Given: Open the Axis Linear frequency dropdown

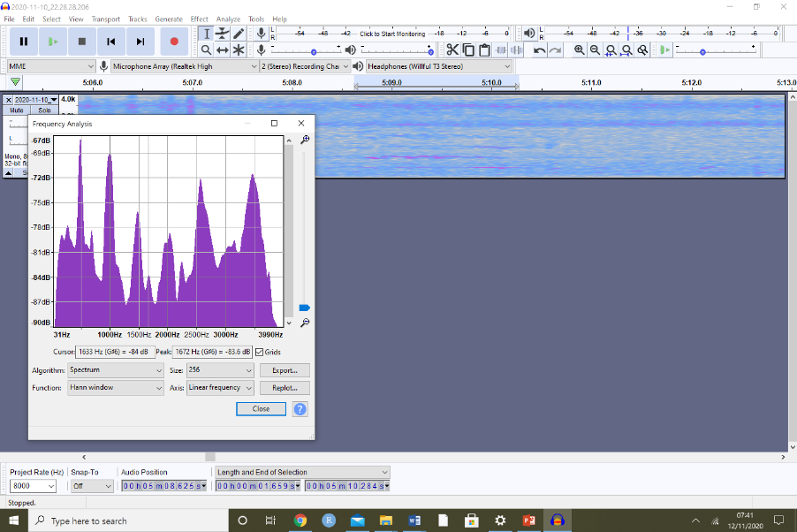Looking at the screenshot, I should click(220, 388).
